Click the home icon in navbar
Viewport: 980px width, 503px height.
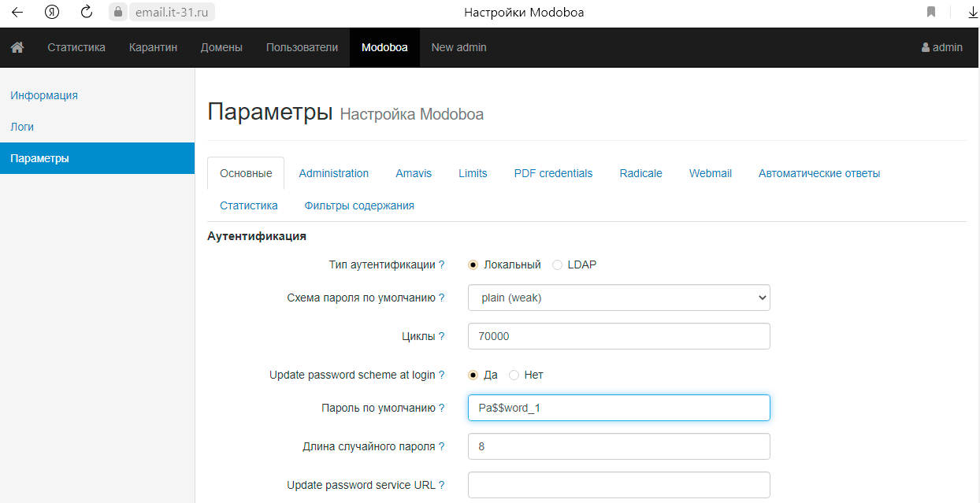[17, 47]
